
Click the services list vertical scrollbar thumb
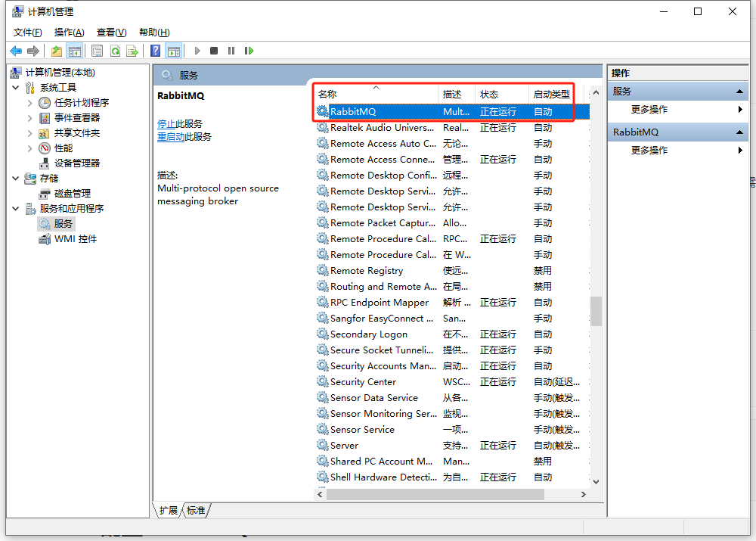[x=596, y=310]
